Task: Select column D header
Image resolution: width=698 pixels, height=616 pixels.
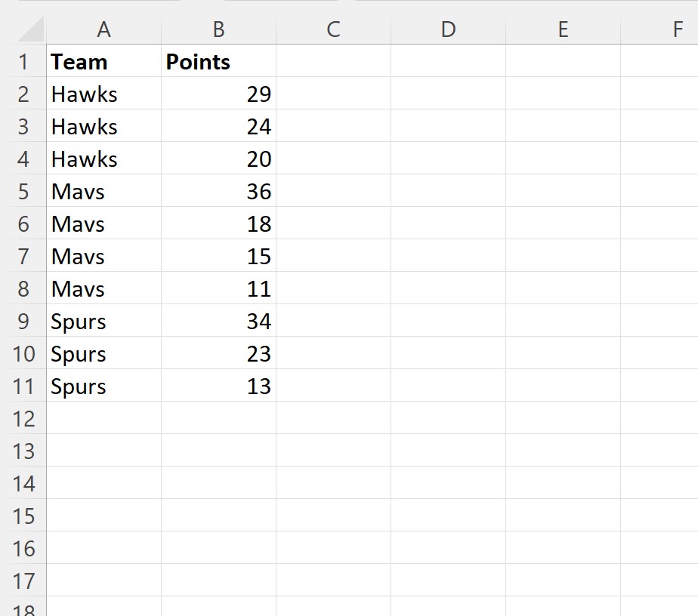Action: point(448,29)
